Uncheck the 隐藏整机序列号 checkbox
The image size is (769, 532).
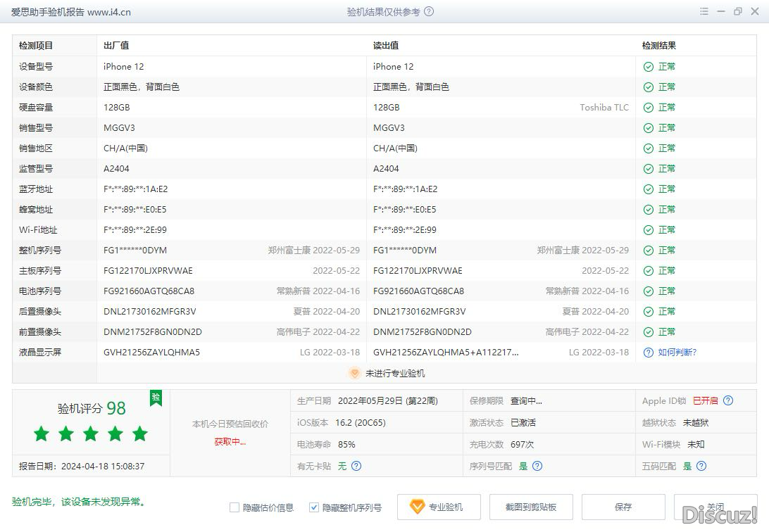314,507
